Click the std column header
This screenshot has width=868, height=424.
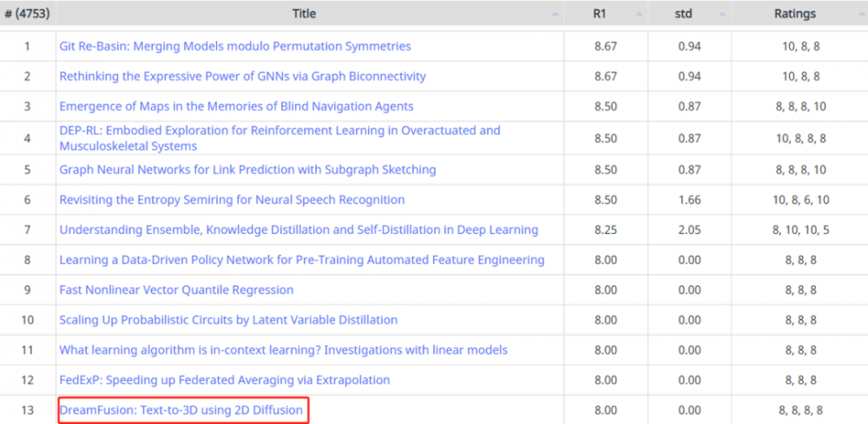(690, 14)
